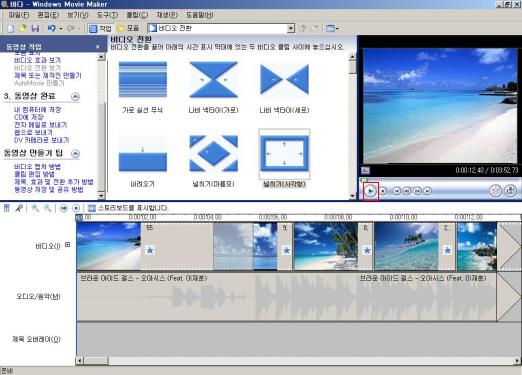Open the 클립(C) menu
The width and height of the screenshot is (522, 375).
137,15
